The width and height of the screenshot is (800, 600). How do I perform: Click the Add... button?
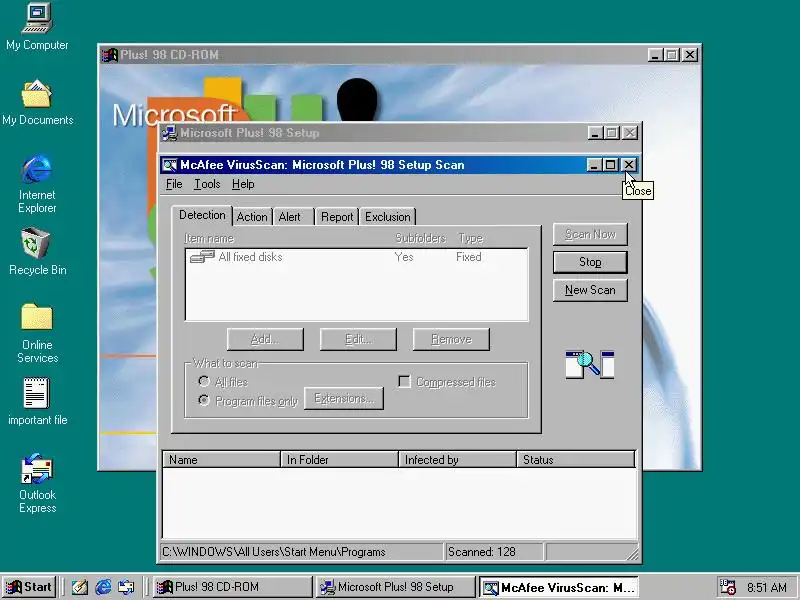(265, 339)
